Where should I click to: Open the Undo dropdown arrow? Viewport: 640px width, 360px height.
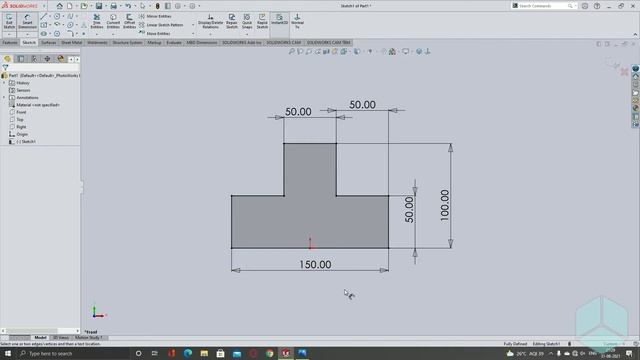pyautogui.click(x=135, y=6)
